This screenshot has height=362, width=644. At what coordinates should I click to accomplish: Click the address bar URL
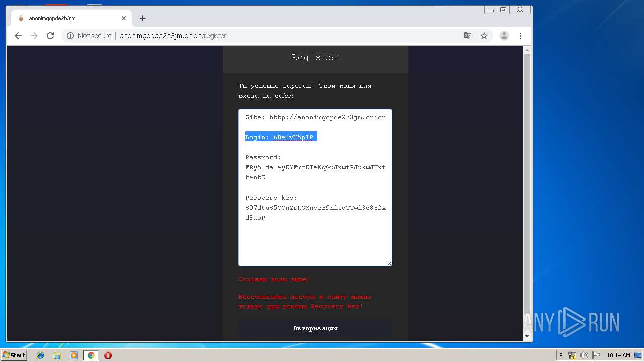point(173,36)
